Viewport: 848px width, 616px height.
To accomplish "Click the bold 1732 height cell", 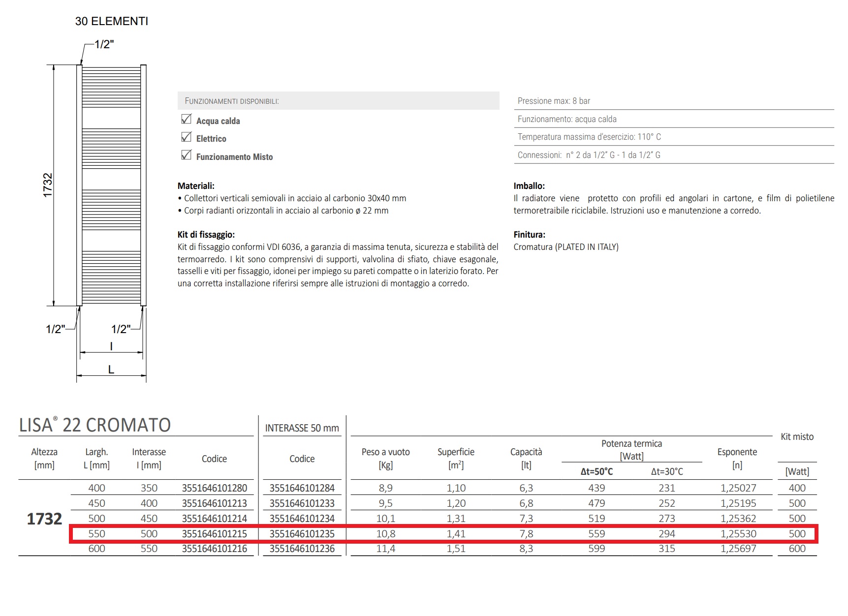I will [44, 519].
